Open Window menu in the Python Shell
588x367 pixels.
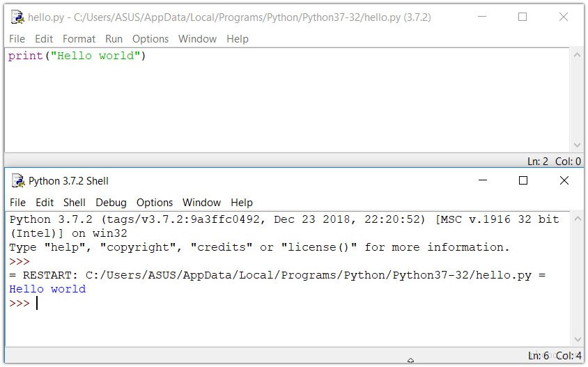coord(201,203)
